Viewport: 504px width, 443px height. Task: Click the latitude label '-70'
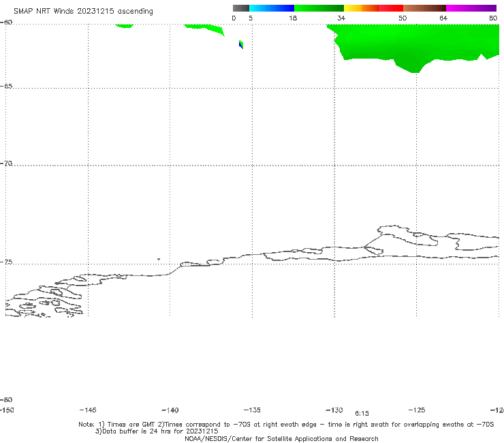[6, 164]
